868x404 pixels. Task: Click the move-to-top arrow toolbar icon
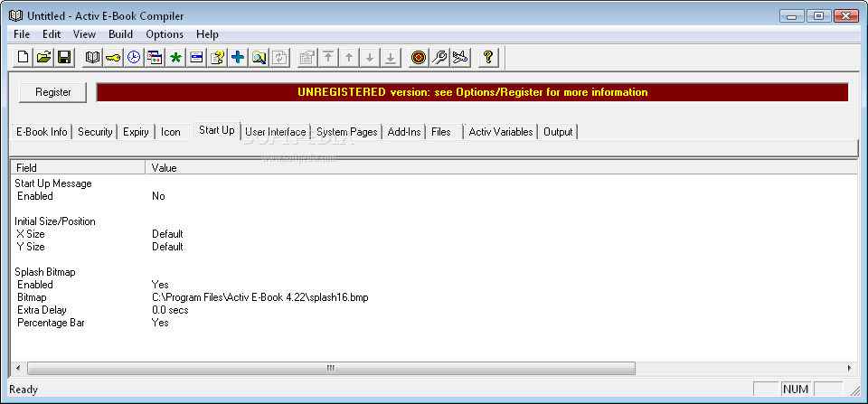(328, 57)
